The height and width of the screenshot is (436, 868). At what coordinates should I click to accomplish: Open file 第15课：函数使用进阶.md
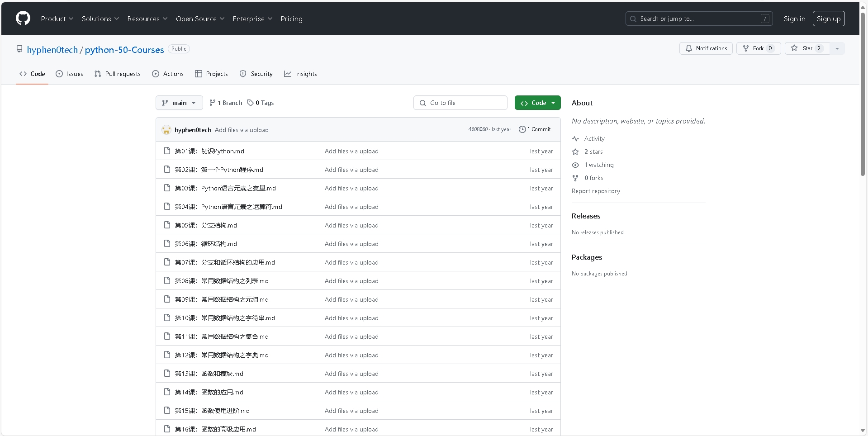pos(212,411)
